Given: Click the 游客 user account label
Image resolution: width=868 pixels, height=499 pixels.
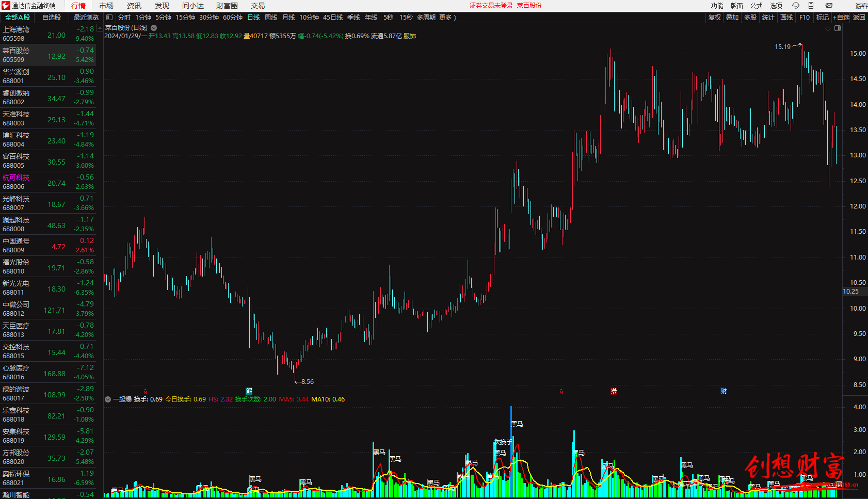Looking at the screenshot, I should pyautogui.click(x=861, y=6).
